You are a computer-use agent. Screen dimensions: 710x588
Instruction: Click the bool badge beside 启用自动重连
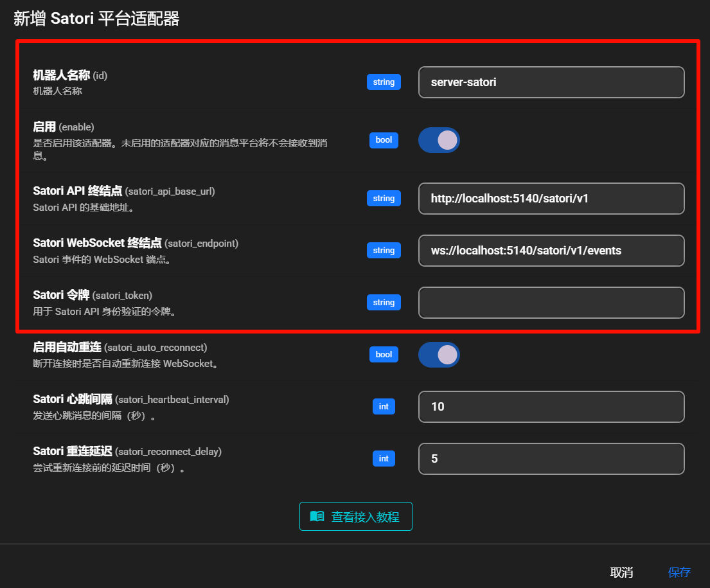point(384,355)
